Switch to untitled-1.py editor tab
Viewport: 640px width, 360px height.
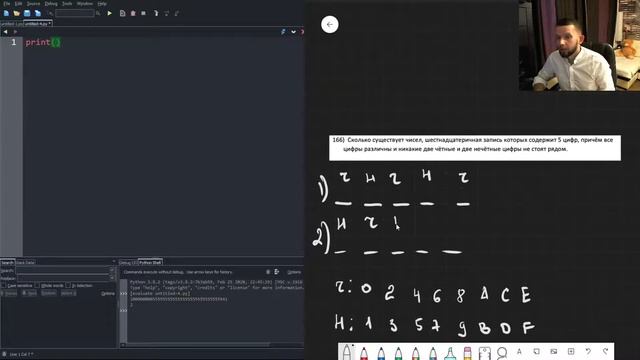click(x=11, y=24)
